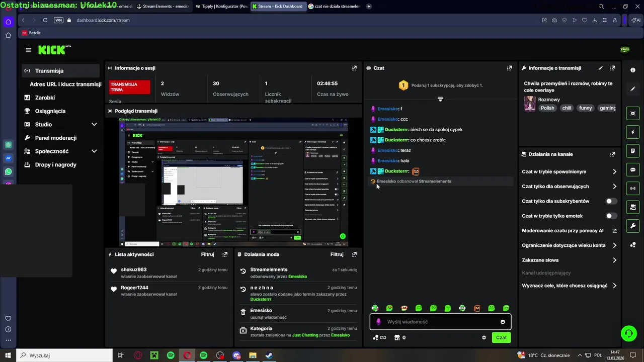Click the broadcast signal icon in the right rail
Screen dimensions: 644x362
[x=633, y=189]
